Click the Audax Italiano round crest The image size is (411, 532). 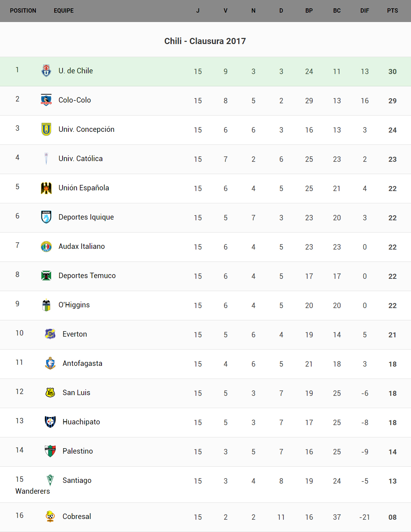tap(46, 246)
